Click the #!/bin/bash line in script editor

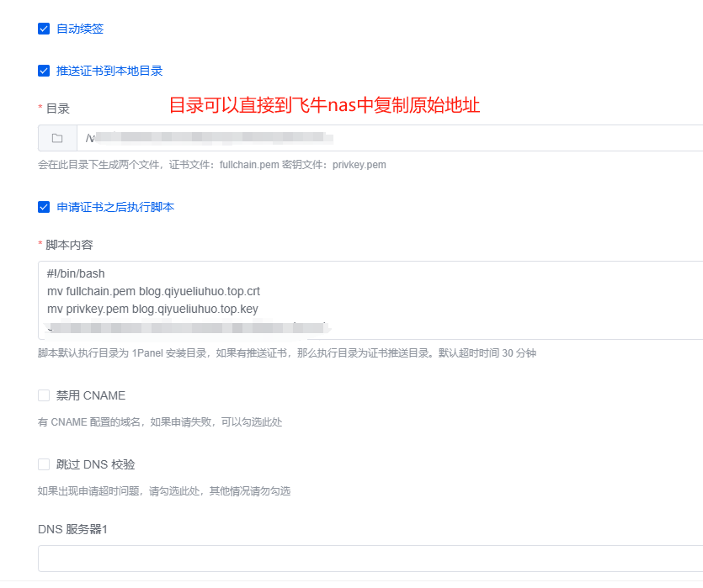tap(77, 274)
